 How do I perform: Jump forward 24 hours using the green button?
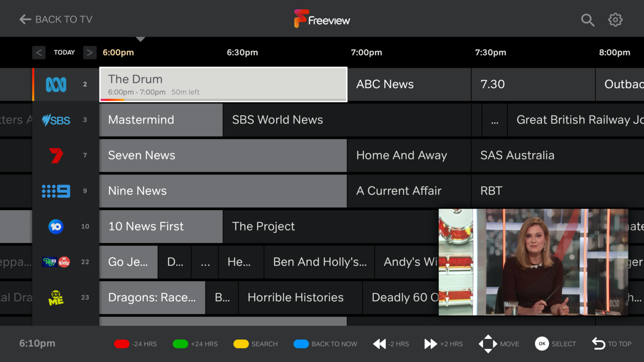pos(180,344)
